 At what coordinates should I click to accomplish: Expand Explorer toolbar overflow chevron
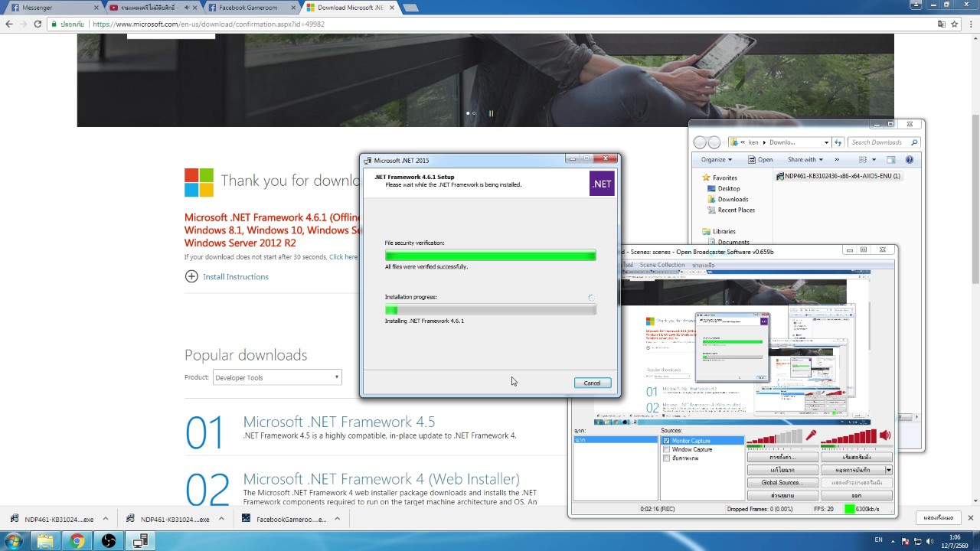(x=836, y=160)
